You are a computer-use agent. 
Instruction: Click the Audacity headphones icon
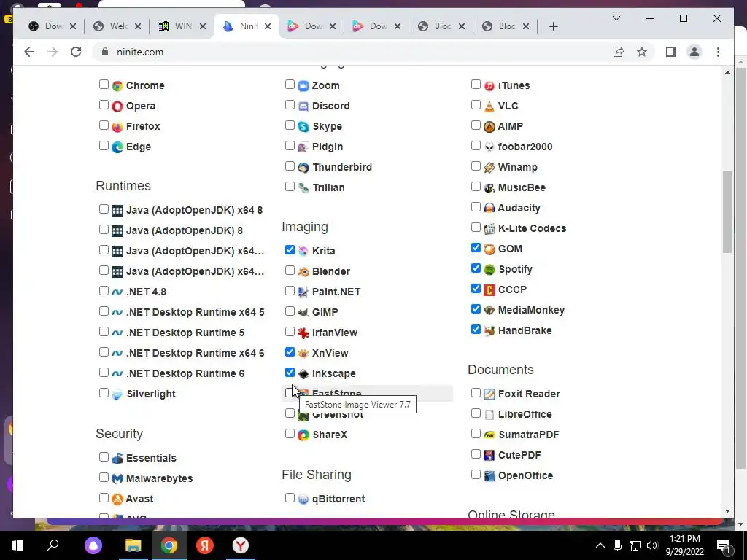click(489, 208)
